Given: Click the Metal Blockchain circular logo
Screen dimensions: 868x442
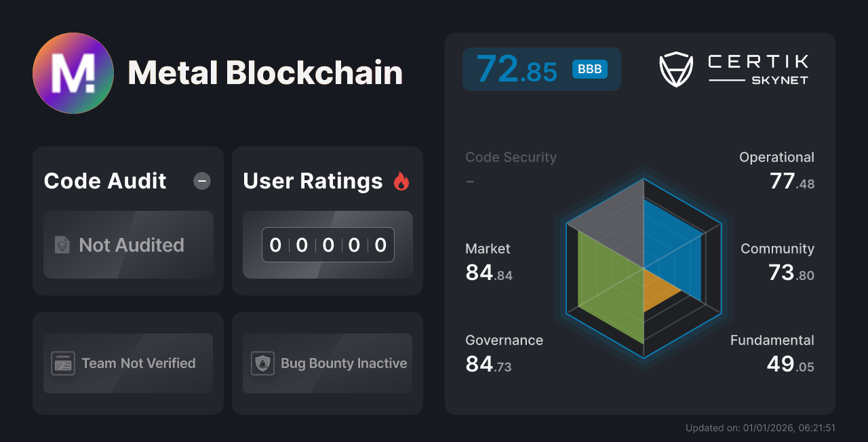Looking at the screenshot, I should pyautogui.click(x=73, y=73).
